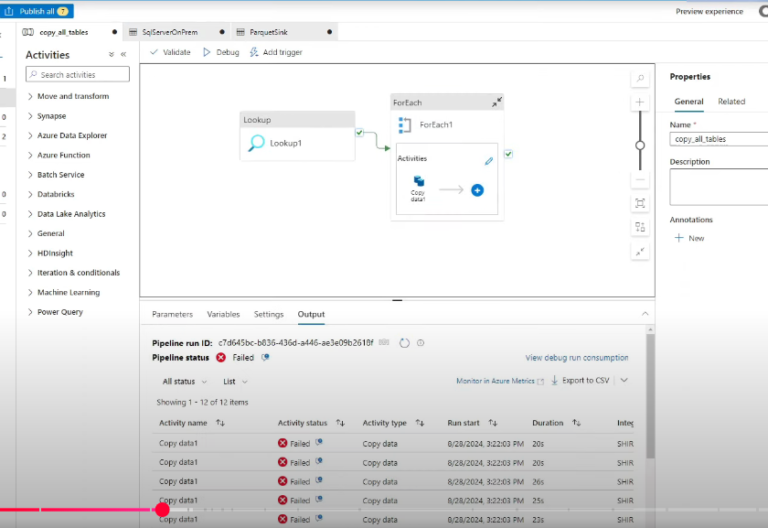Refresh the pipeline run output
Viewport: 768px width, 528px height.
(404, 343)
